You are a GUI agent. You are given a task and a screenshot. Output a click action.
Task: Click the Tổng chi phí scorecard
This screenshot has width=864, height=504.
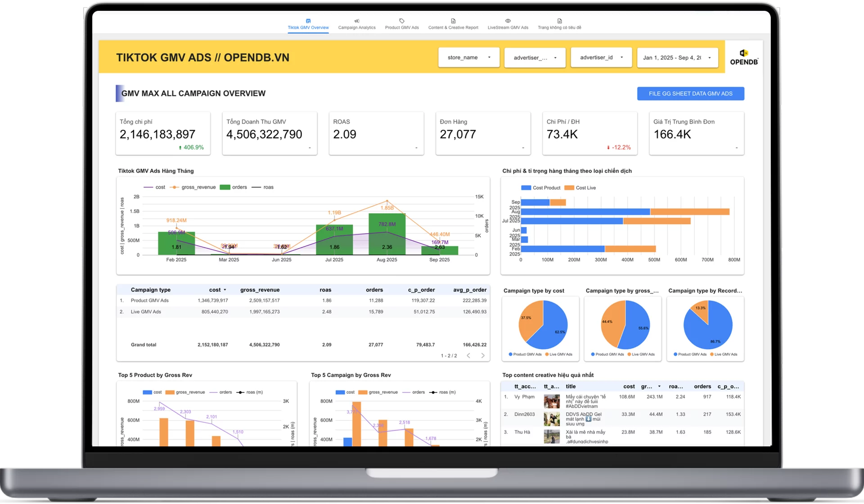(x=163, y=134)
